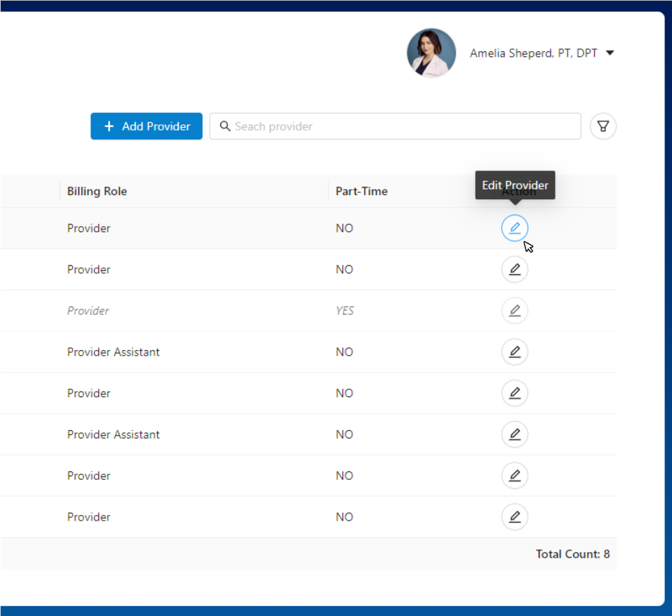Click the magnifier icon in the search box
Screen dimensions: 672x616
coord(225,126)
